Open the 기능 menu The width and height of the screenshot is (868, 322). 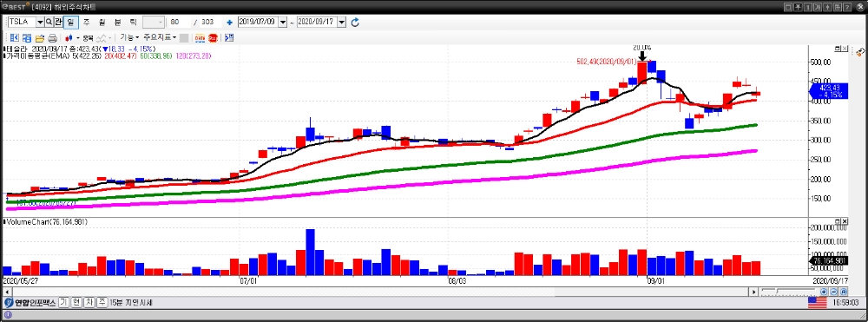(x=129, y=37)
